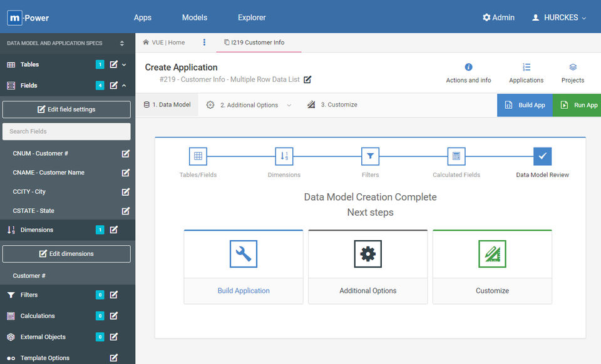Select CSTATE - State text

pos(33,211)
